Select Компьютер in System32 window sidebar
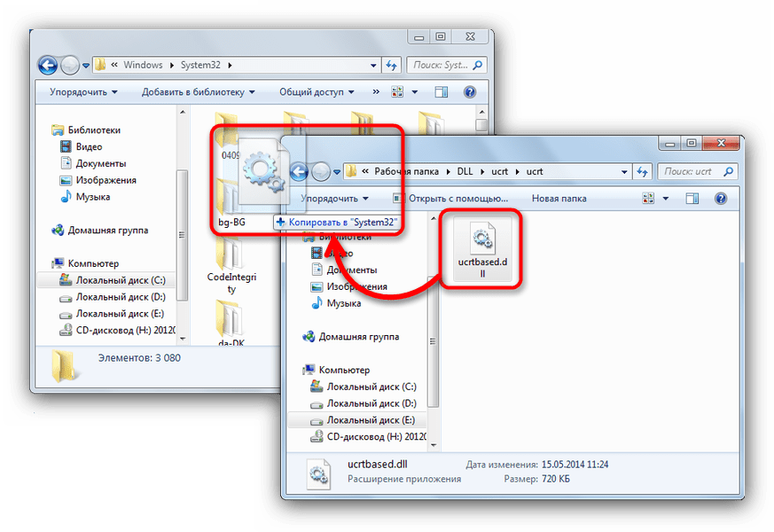This screenshot has height=532, width=774. [85, 263]
